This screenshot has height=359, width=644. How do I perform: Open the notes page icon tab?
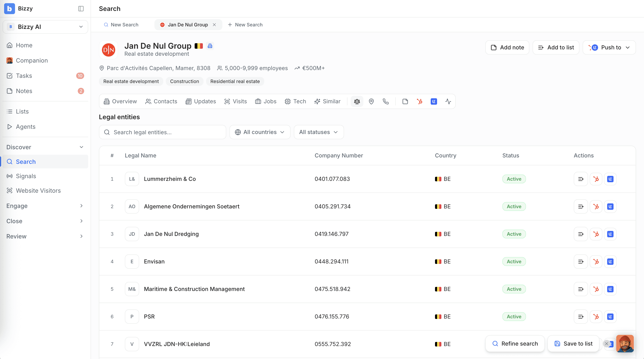pyautogui.click(x=405, y=101)
